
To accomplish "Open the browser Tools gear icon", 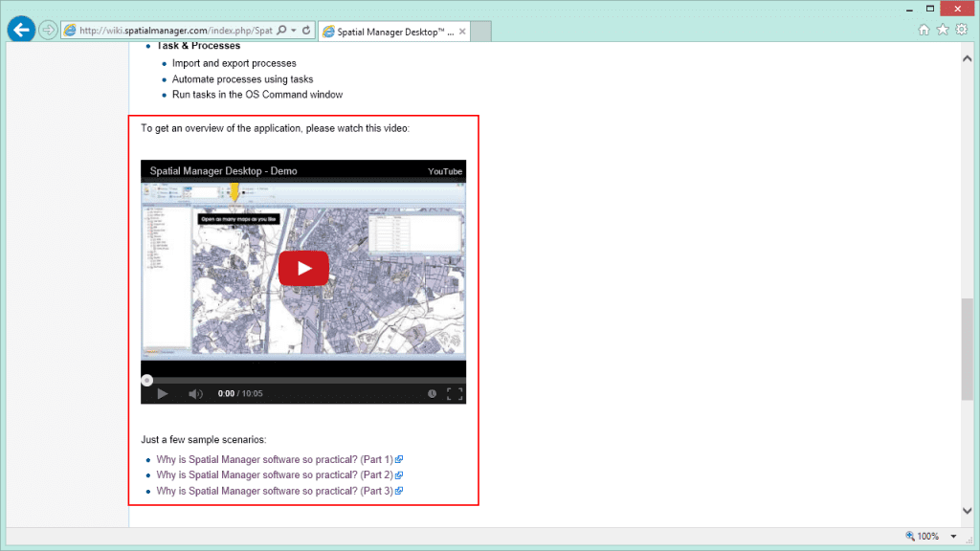I will point(962,30).
